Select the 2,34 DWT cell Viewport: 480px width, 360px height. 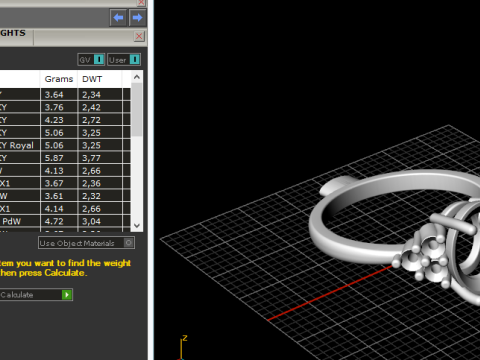click(x=100, y=95)
